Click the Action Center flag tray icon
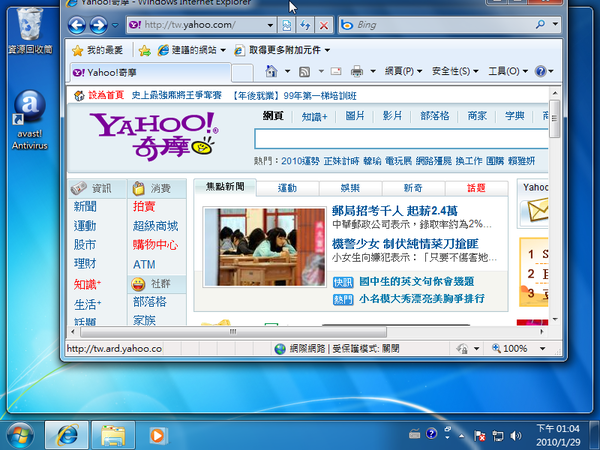This screenshot has width=600, height=450. pos(479,435)
